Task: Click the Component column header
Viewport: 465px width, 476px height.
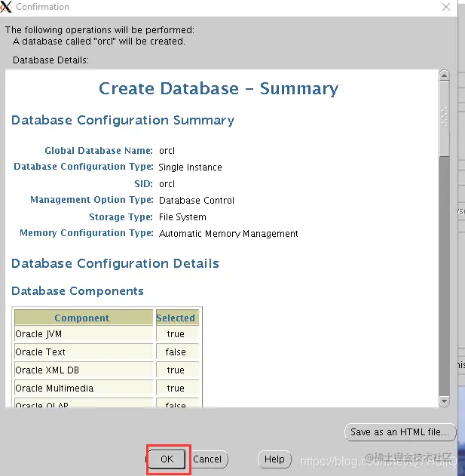Action: [84, 318]
